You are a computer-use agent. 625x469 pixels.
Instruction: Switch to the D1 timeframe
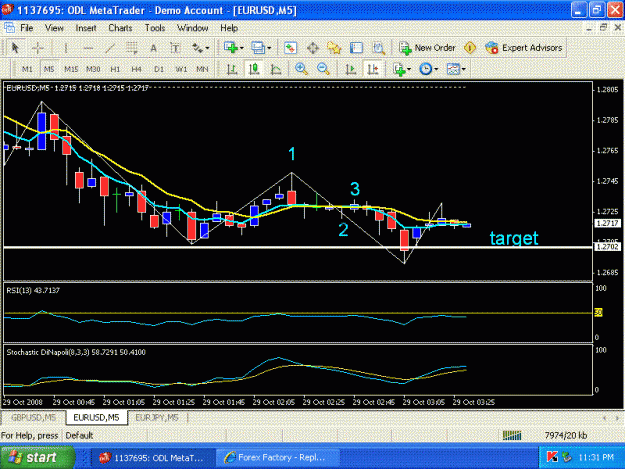[x=159, y=69]
